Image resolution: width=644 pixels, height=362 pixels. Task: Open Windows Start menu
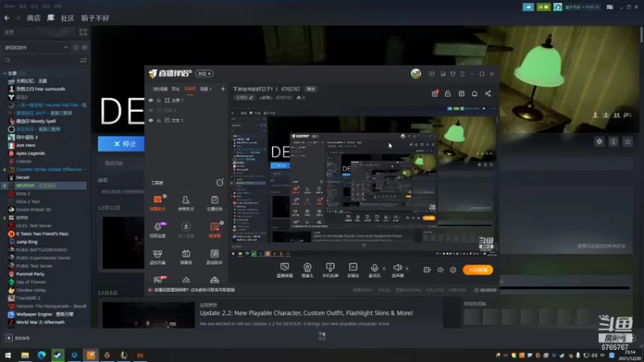8,355
